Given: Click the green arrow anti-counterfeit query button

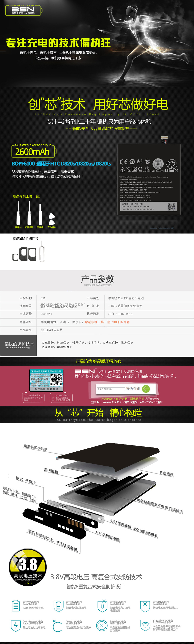Looking at the screenshot, I should click(x=146, y=389).
